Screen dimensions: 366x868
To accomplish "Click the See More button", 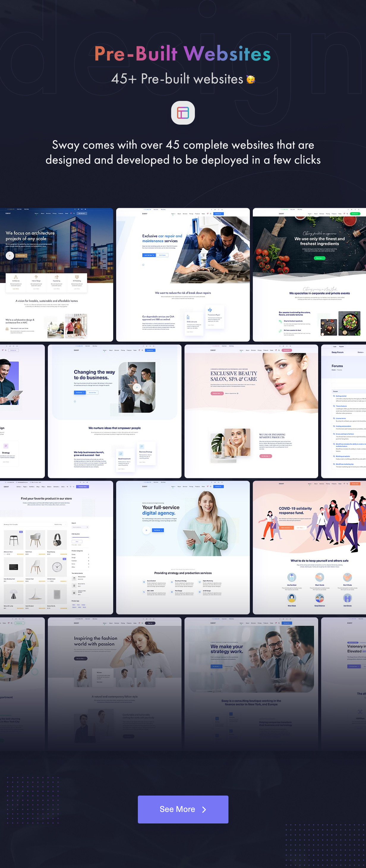I will point(183,809).
